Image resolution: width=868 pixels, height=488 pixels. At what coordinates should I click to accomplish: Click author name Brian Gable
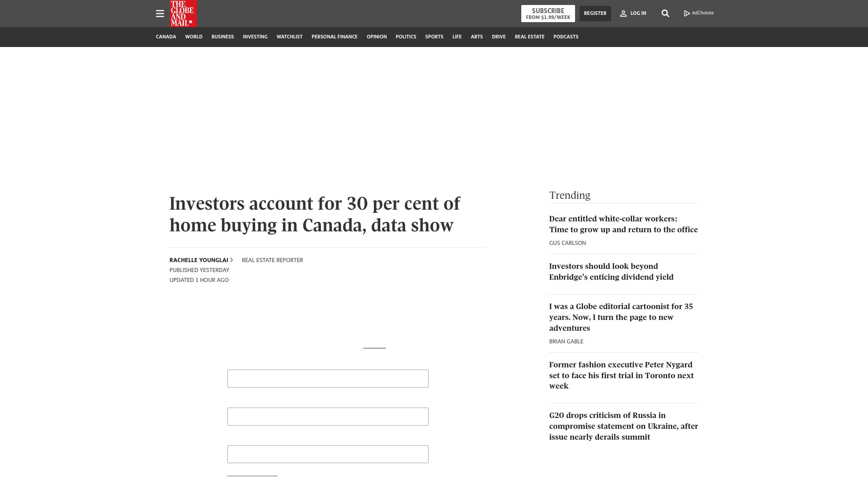(566, 342)
